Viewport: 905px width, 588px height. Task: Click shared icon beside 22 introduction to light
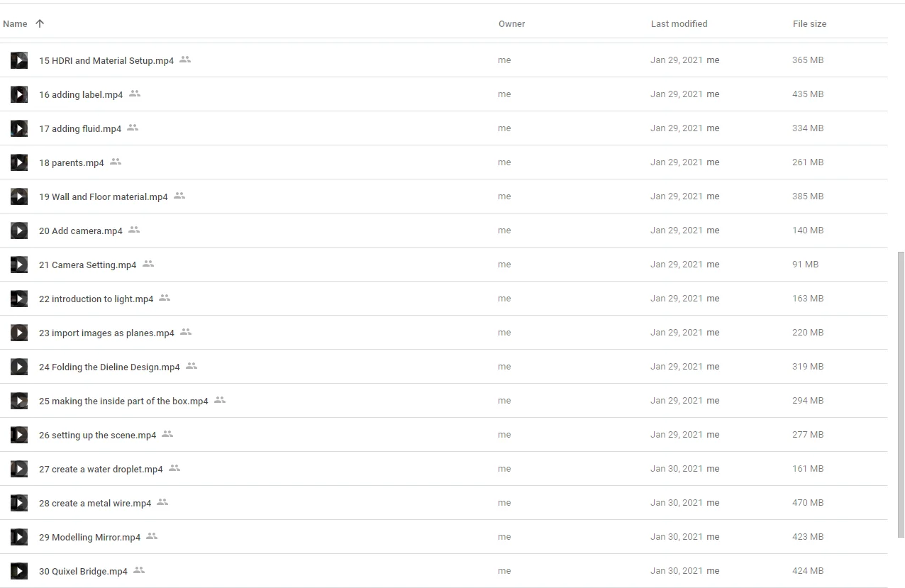165,298
